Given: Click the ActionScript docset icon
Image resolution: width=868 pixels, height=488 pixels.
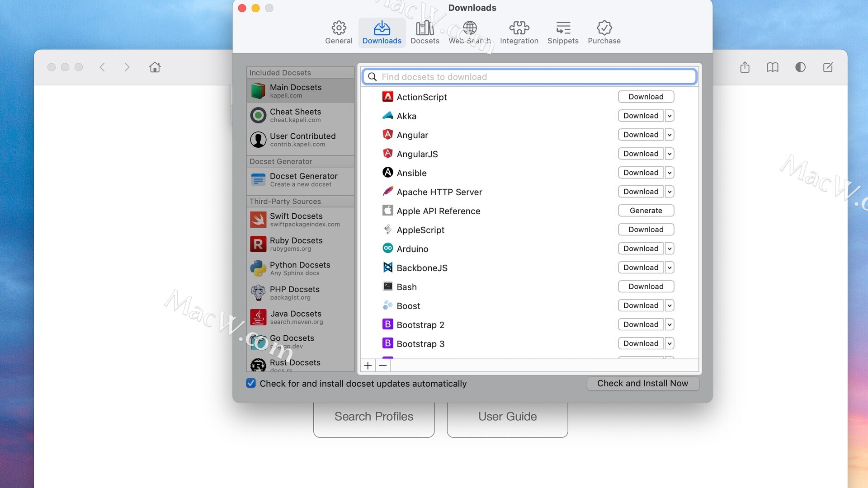Looking at the screenshot, I should pos(387,96).
